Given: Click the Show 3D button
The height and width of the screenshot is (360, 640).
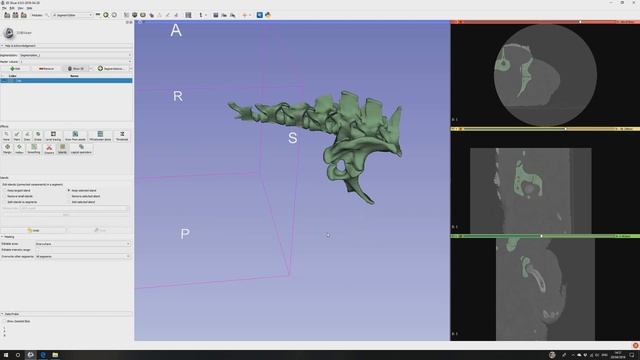Looking at the screenshot, I should (76, 69).
